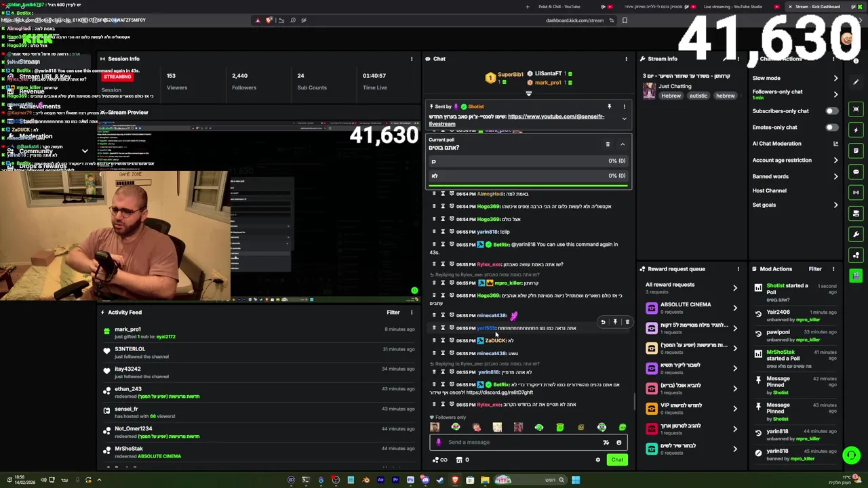868x488 pixels.
Task: Open the Mod Actions Filter
Action: pyautogui.click(x=815, y=269)
